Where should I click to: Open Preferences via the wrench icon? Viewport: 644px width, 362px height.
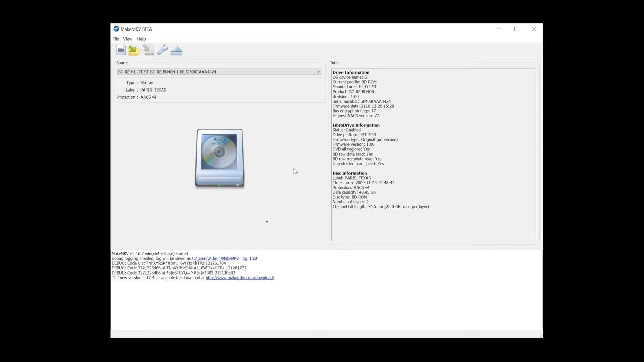point(163,50)
